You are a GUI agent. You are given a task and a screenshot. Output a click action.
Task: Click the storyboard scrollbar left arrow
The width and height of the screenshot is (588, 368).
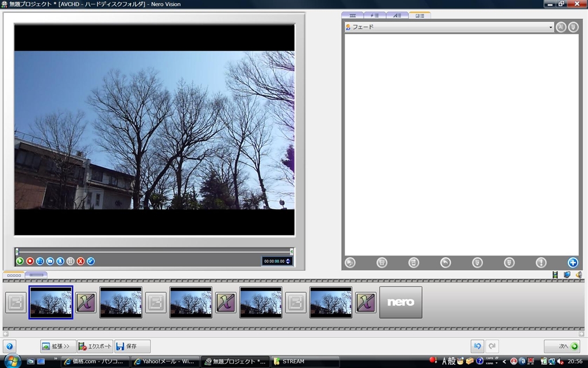[5, 334]
